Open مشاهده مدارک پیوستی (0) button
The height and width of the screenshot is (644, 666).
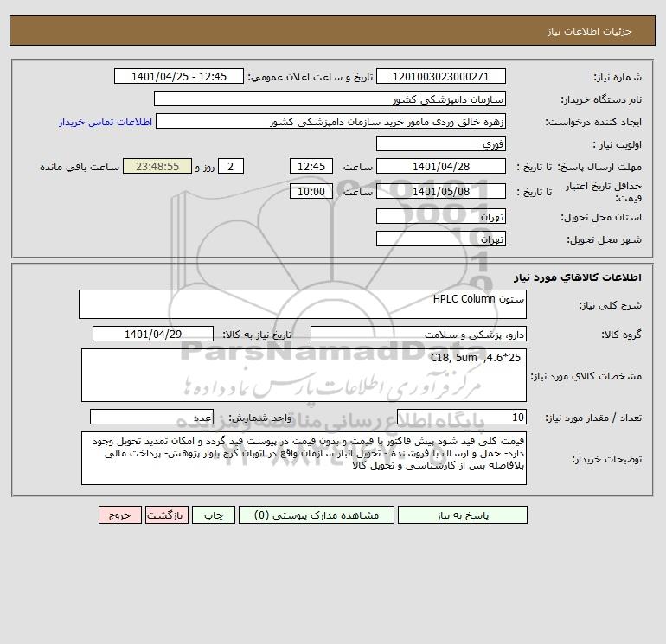pyautogui.click(x=317, y=514)
